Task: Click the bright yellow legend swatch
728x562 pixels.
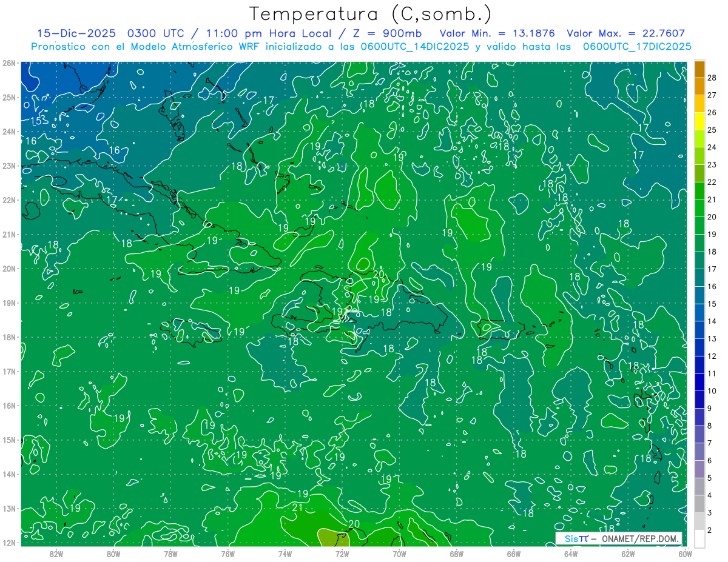Action: coord(699,121)
